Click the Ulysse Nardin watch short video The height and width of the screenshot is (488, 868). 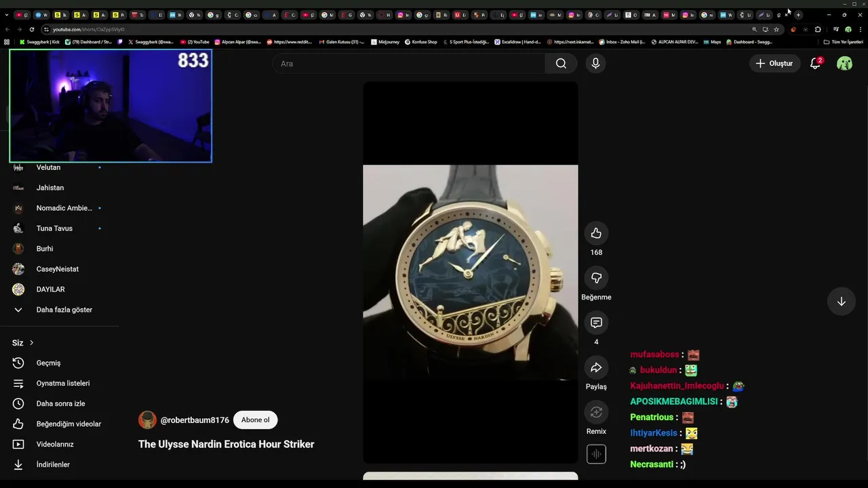tap(471, 272)
